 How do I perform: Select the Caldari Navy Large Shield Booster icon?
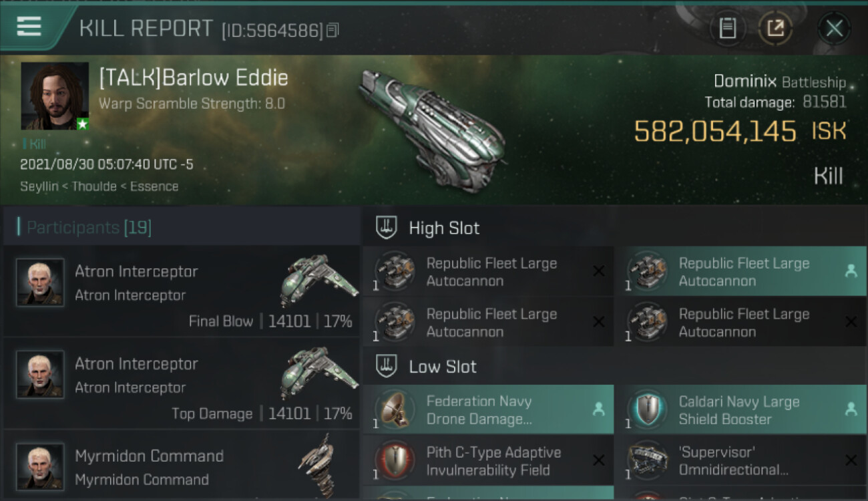coord(647,409)
